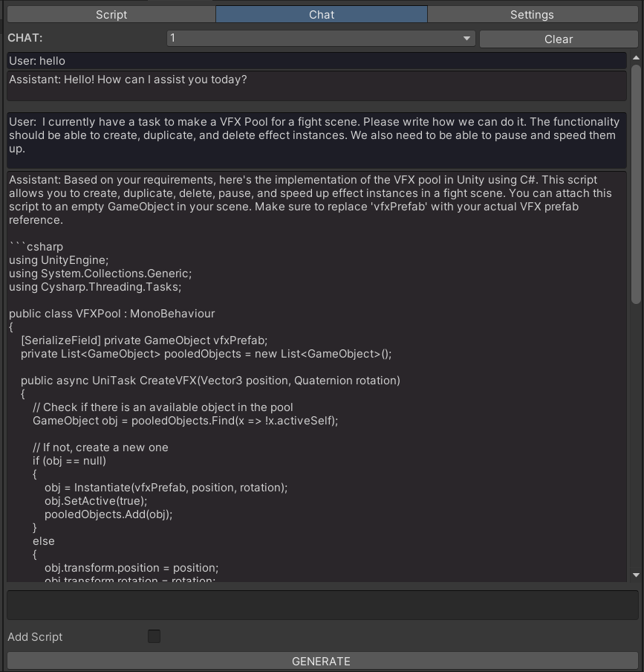Image resolution: width=644 pixels, height=672 pixels.
Task: Switch to the Script tab
Action: coord(111,14)
